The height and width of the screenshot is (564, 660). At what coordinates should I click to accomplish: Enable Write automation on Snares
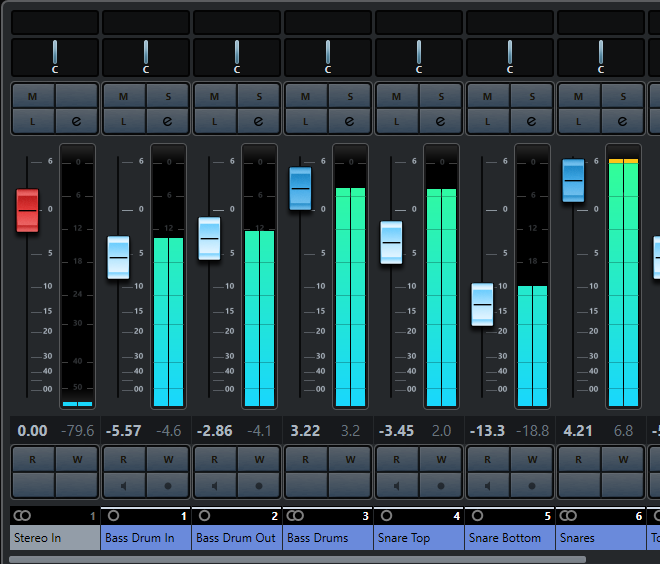pyautogui.click(x=622, y=459)
